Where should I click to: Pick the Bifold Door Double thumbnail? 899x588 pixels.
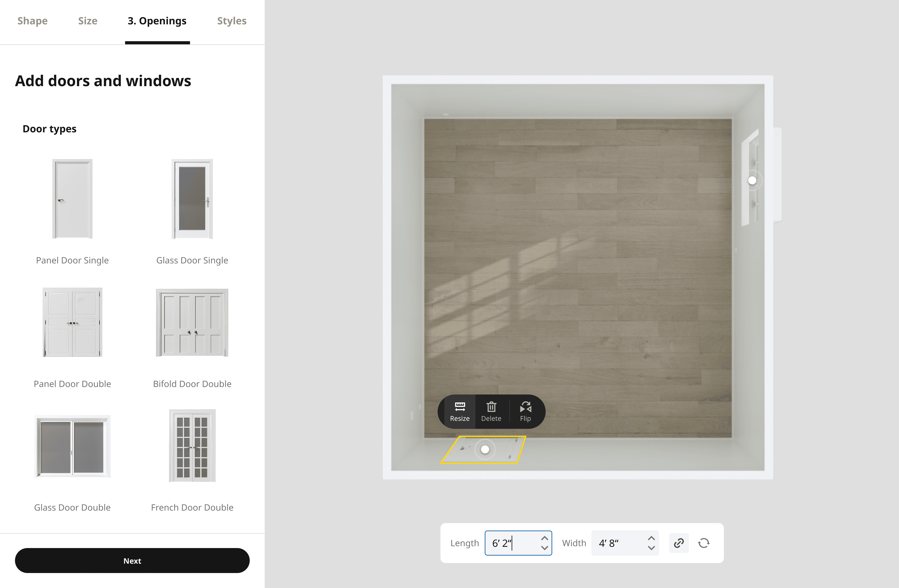(x=192, y=323)
